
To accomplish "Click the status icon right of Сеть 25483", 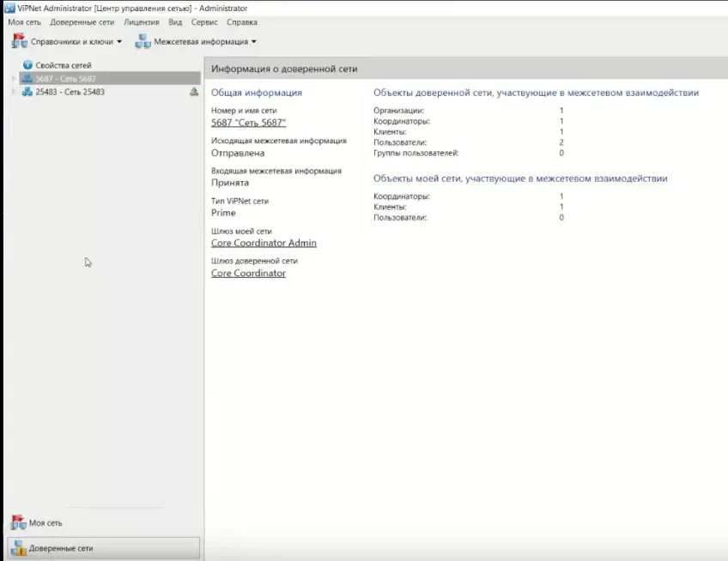I will coord(193,92).
